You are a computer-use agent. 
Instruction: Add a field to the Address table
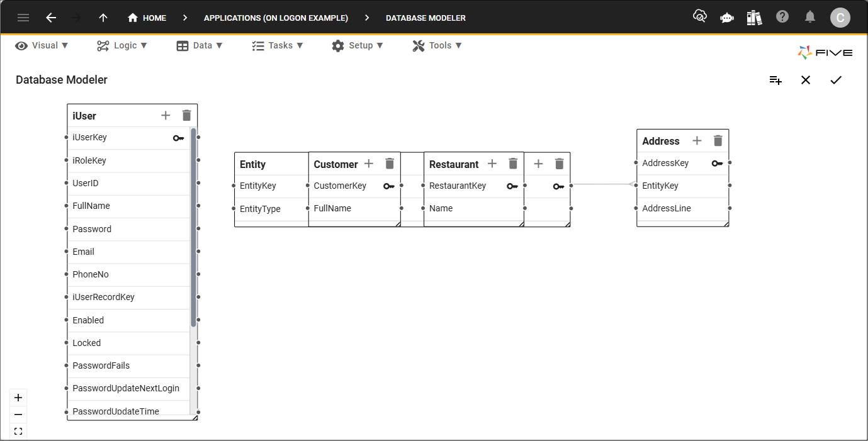[x=697, y=141]
